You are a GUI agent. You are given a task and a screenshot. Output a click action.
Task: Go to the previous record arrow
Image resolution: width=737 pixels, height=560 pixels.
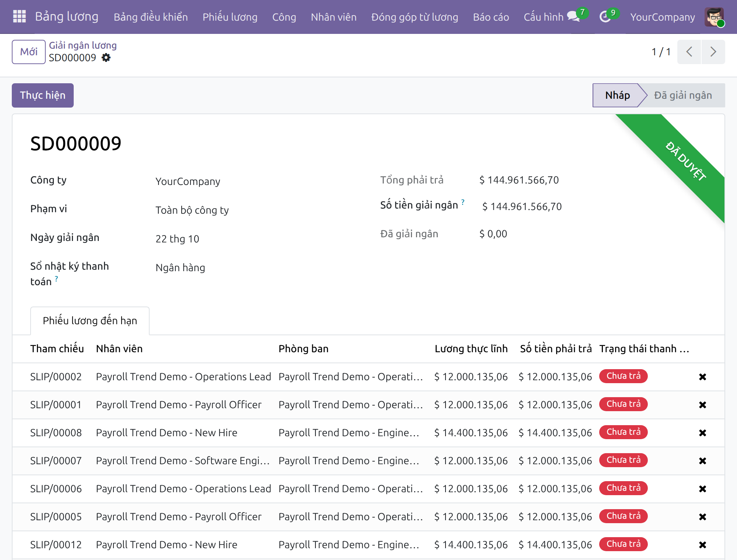tap(689, 52)
